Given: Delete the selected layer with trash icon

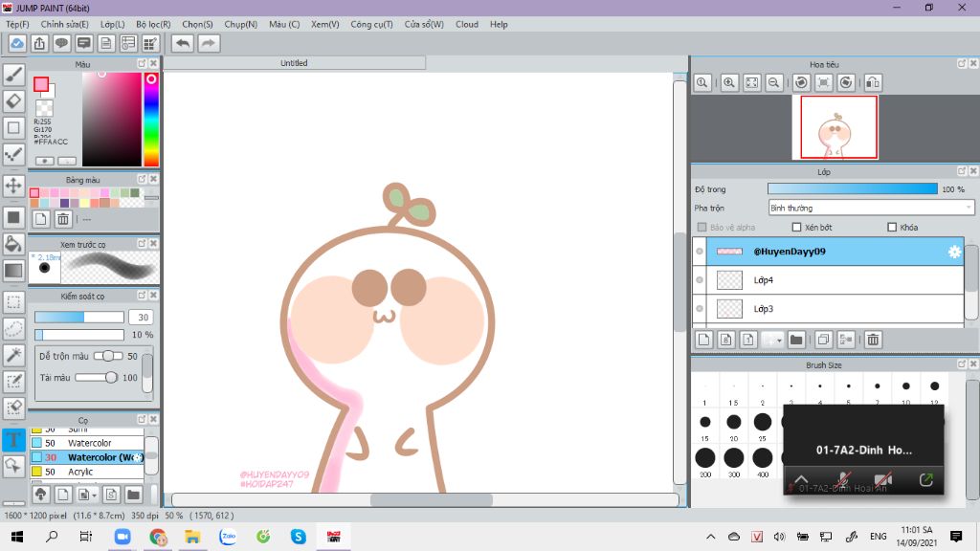Looking at the screenshot, I should [x=873, y=340].
